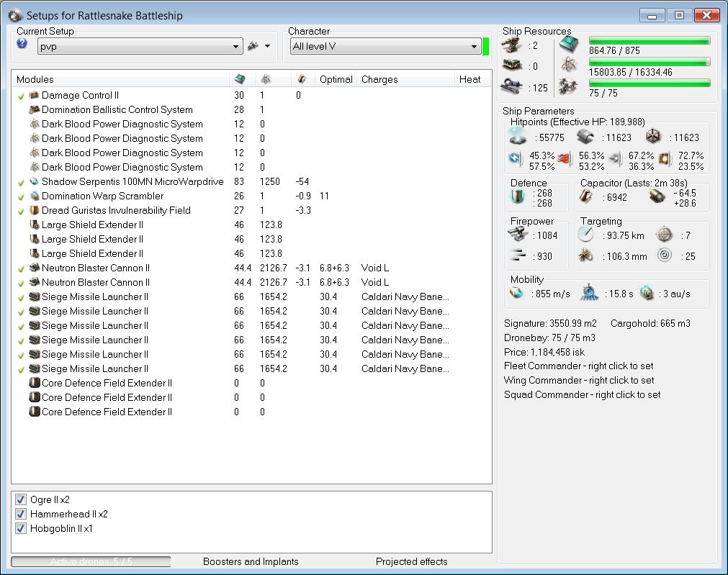
Task: Click the shield hitpoints icon
Action: 516,137
